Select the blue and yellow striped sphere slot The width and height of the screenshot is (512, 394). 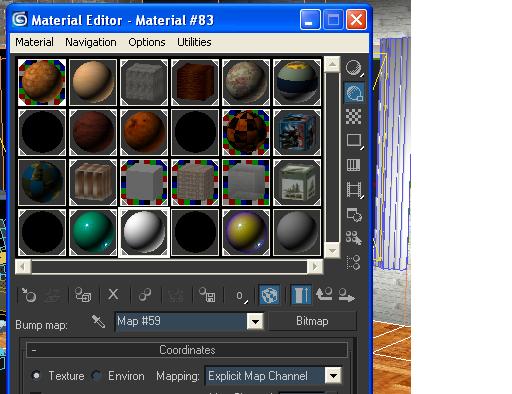297,82
